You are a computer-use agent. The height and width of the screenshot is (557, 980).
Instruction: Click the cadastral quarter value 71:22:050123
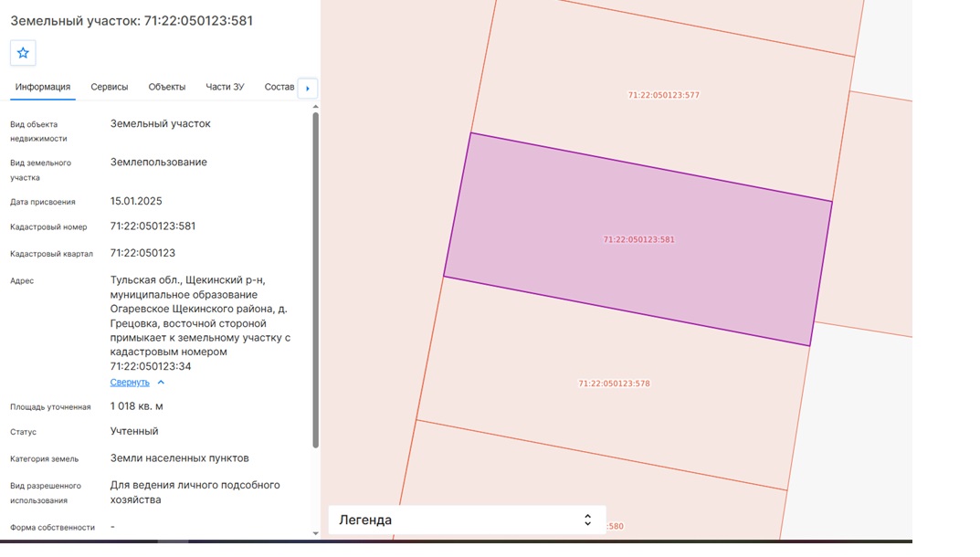click(x=142, y=253)
